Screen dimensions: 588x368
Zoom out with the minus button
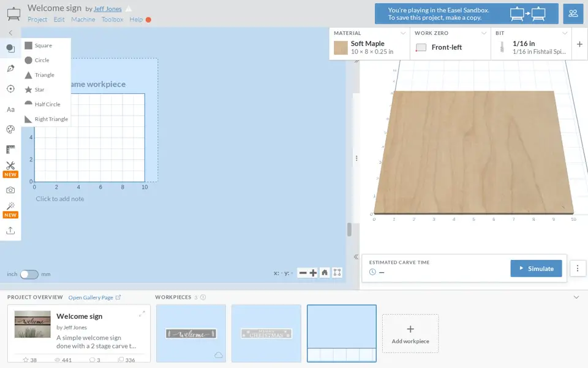click(x=303, y=273)
